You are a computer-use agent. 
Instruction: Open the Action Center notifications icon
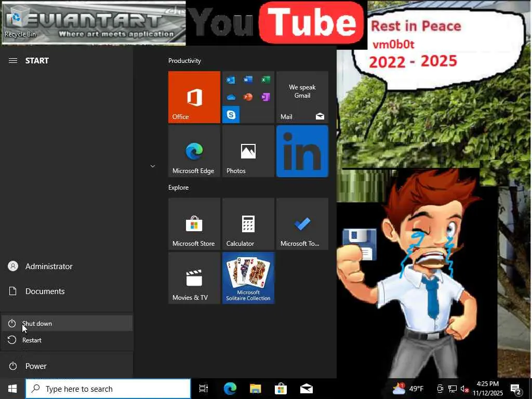click(x=516, y=389)
